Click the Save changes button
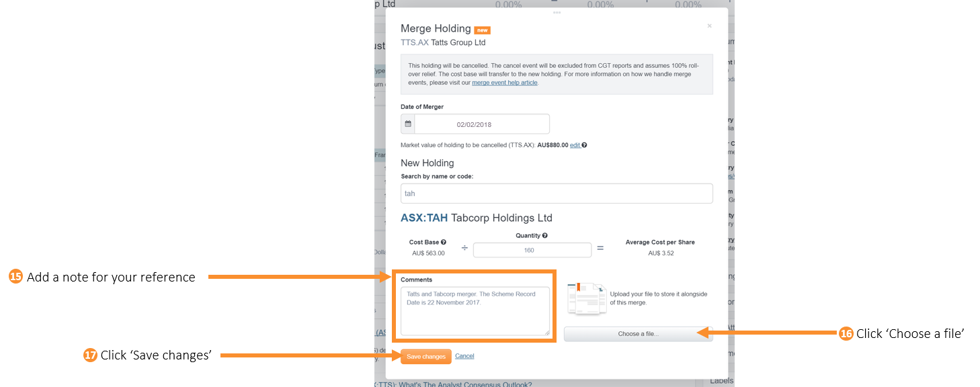980x387 pixels. tap(426, 357)
